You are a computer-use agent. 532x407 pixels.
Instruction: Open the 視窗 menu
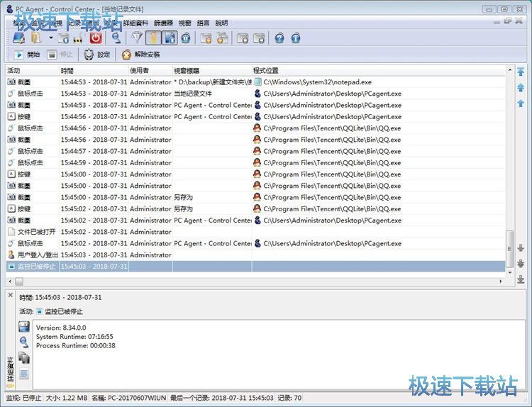tap(185, 23)
